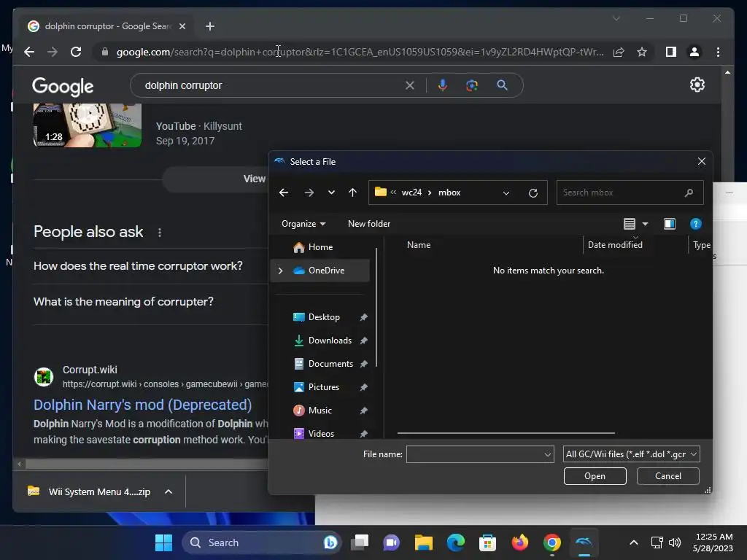Viewport: 747px width, 560px height.
Task: Go up one folder level
Action: 352,192
